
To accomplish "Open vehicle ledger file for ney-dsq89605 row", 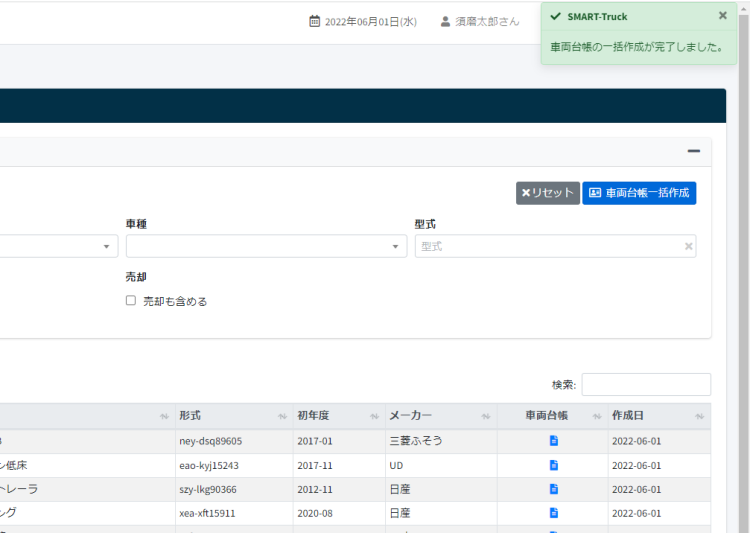I will [x=553, y=441].
